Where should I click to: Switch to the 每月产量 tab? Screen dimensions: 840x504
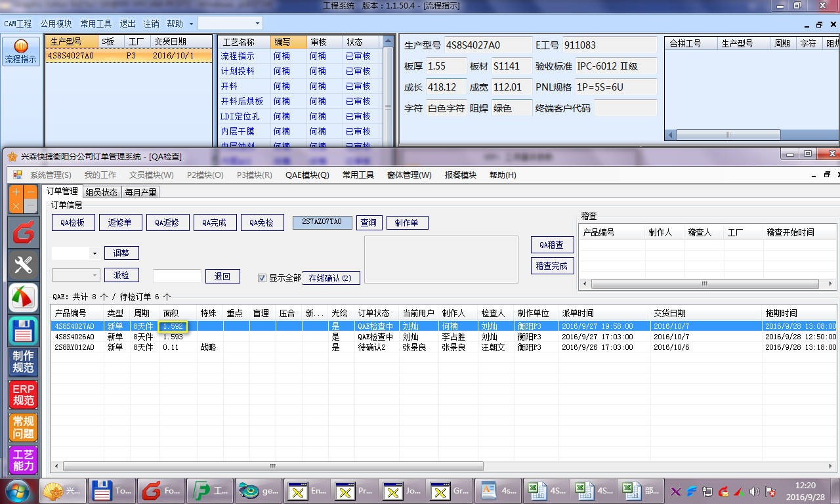click(x=140, y=192)
